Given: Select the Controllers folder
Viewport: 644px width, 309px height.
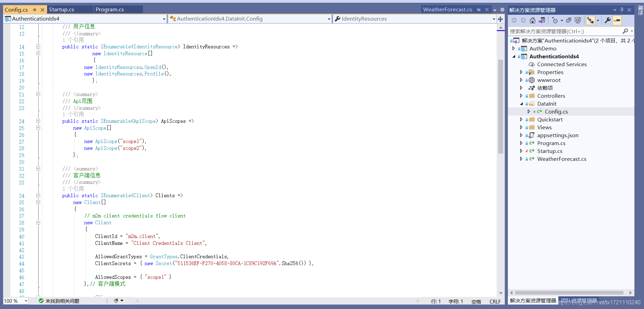Looking at the screenshot, I should point(551,96).
